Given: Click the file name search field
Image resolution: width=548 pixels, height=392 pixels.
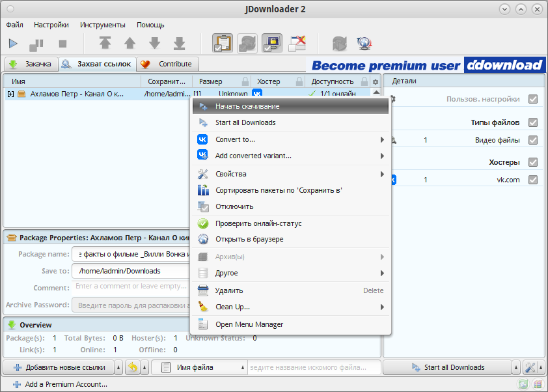Looking at the screenshot, I should (x=314, y=367).
